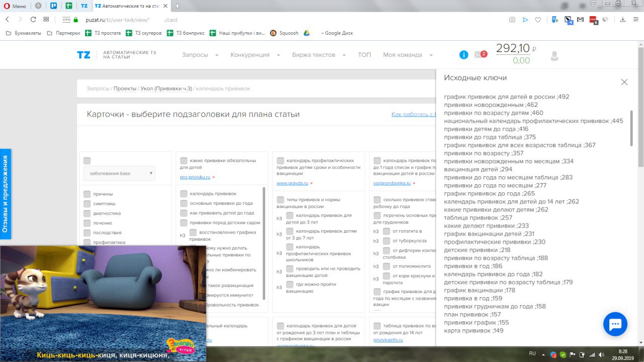
Task: Open the blue info icon
Action: (x=464, y=55)
